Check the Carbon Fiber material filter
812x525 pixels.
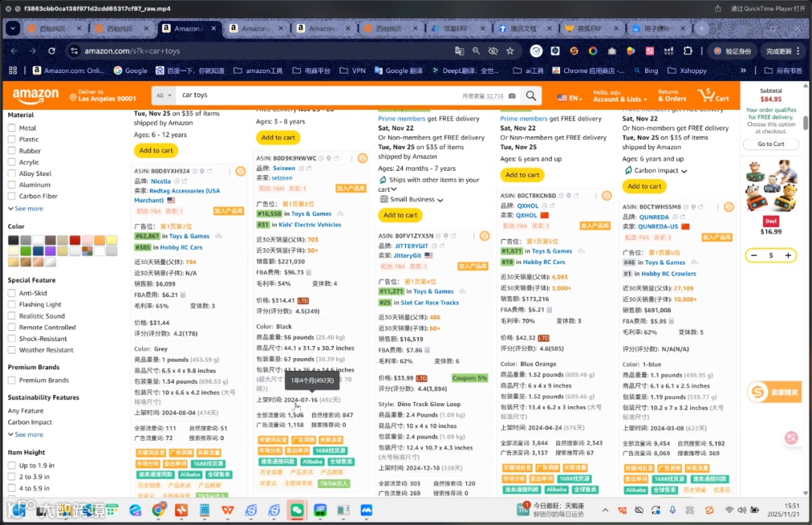pos(11,196)
